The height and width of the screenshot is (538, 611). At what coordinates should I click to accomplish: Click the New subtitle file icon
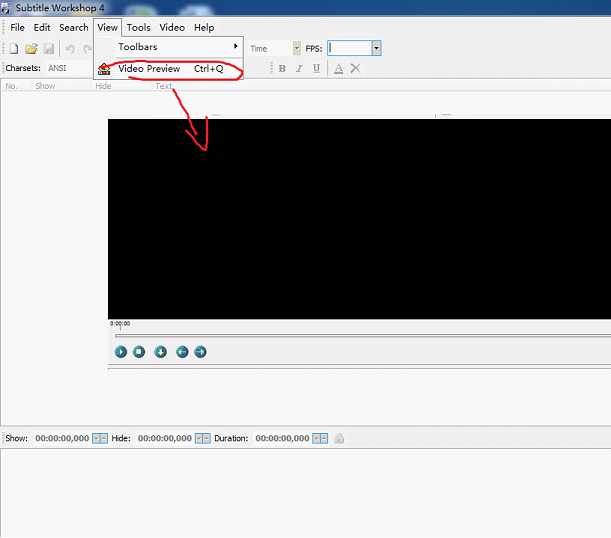point(14,49)
